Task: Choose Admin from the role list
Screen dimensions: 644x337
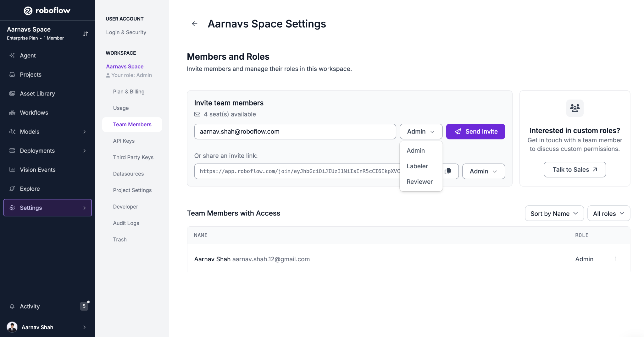Action: [x=421, y=150]
